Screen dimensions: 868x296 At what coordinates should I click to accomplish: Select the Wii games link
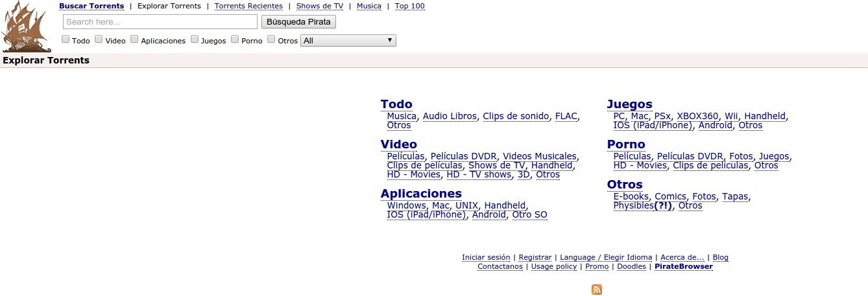point(731,117)
